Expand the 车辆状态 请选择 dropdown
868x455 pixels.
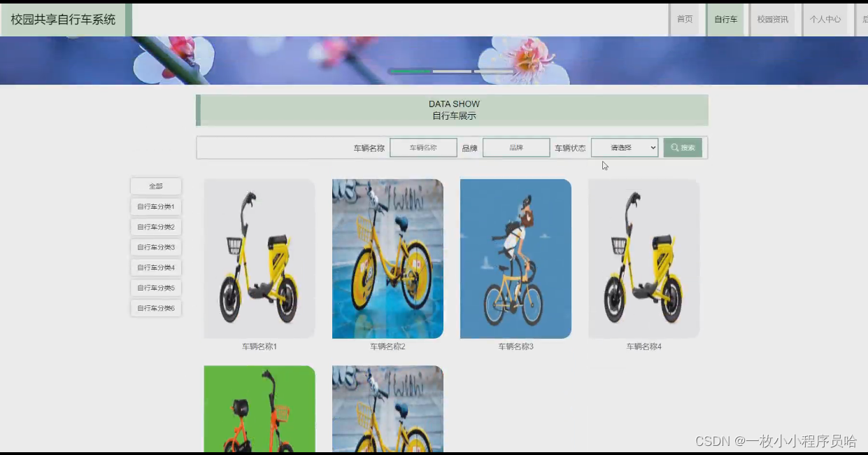625,148
